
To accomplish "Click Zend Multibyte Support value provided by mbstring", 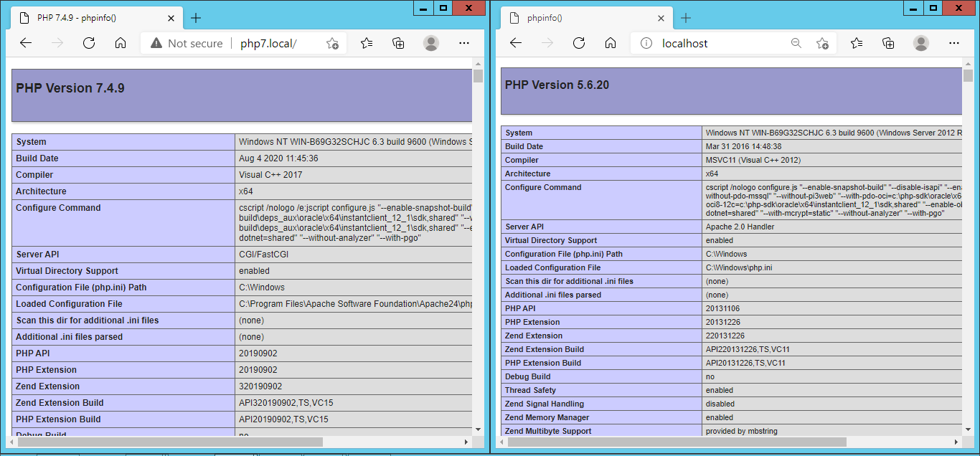I will tap(742, 431).
